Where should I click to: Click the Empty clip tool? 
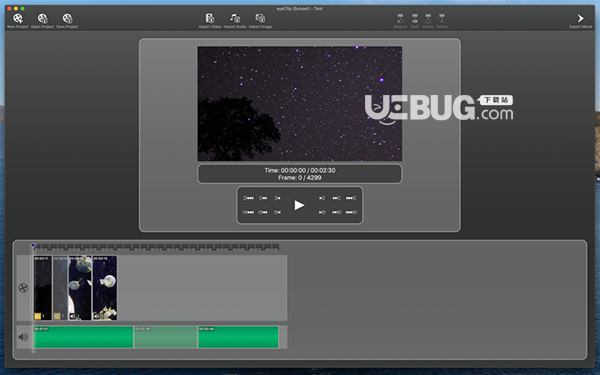point(428,19)
